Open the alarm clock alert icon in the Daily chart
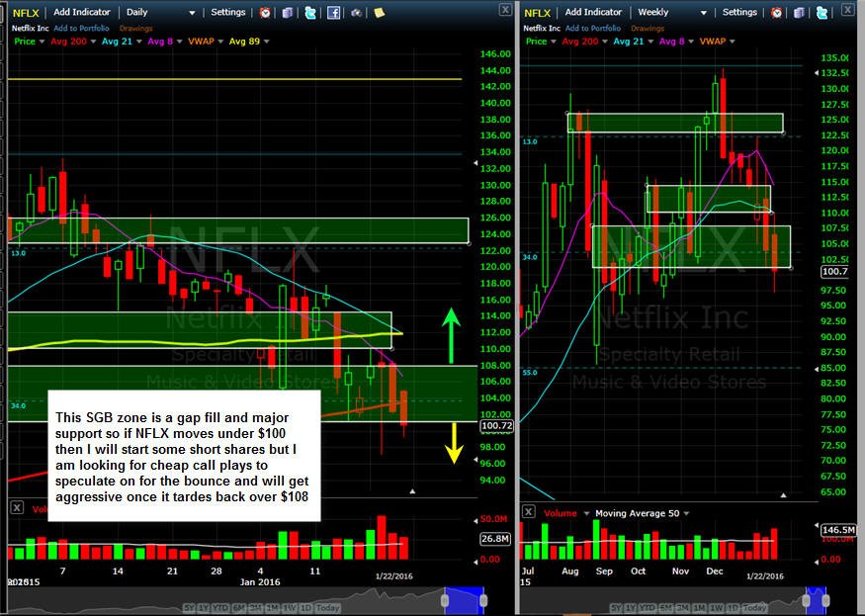Viewport: 865px width, 616px height. pyautogui.click(x=265, y=12)
